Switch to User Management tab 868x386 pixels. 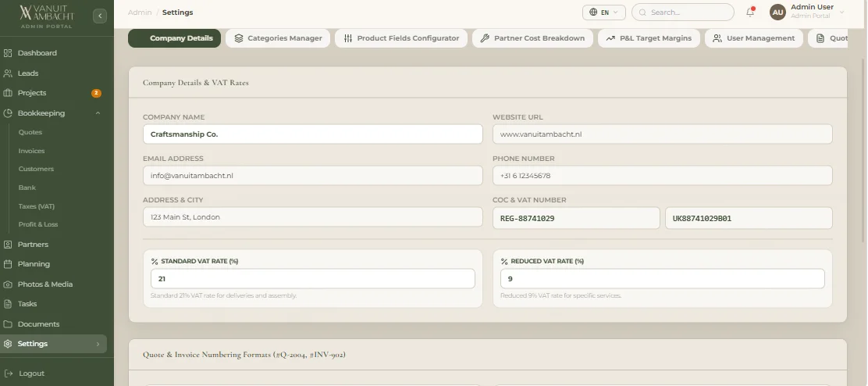pos(754,38)
